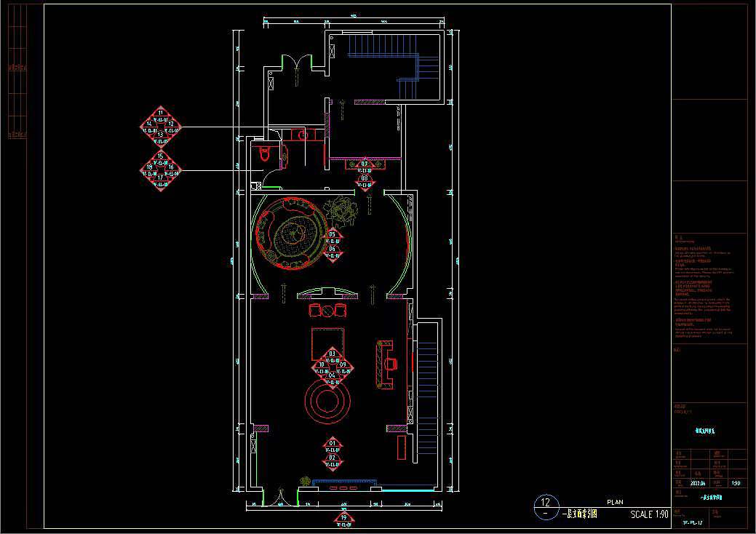Click elevation marker 04 above round rug
756x534 pixels.
coord(333,379)
